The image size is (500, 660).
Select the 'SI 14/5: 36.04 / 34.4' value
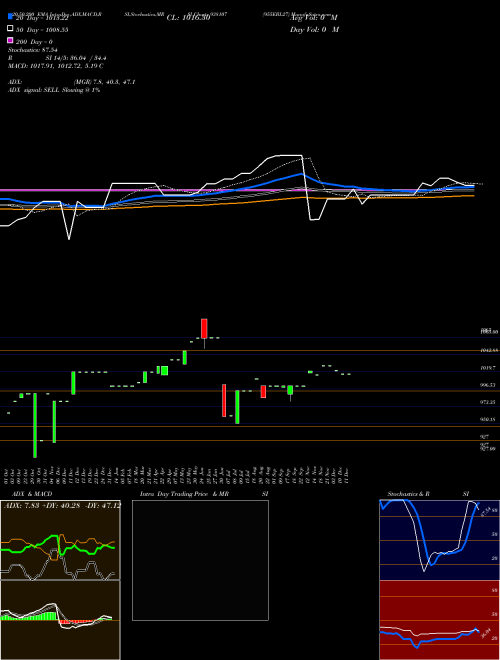click(76, 58)
